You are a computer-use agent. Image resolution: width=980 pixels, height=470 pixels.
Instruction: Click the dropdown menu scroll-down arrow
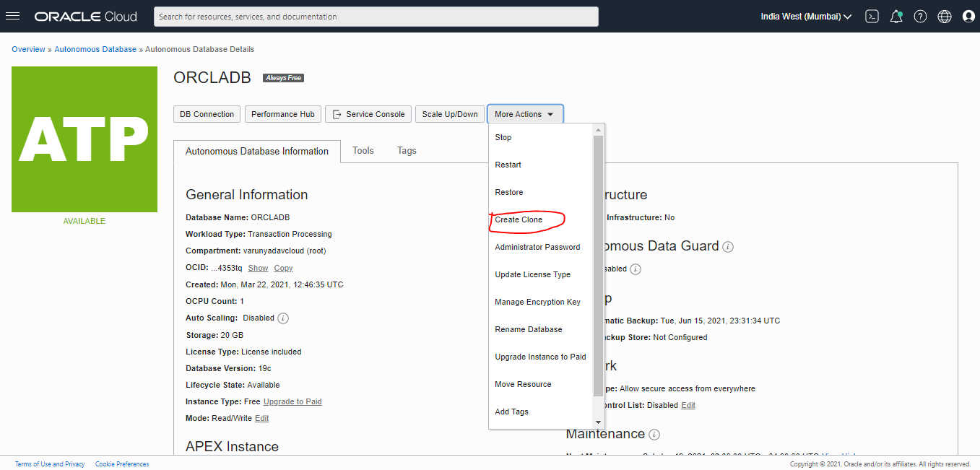click(598, 422)
